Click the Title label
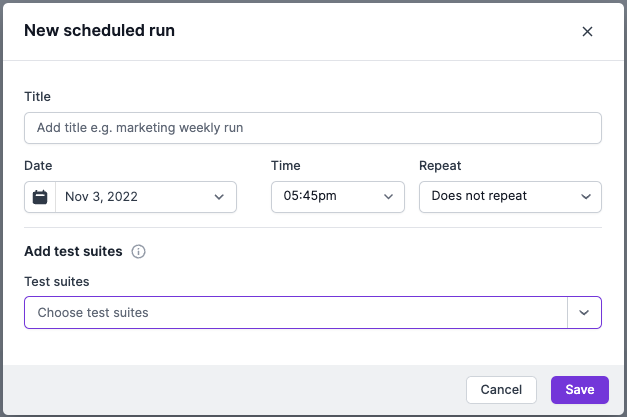Image resolution: width=627 pixels, height=417 pixels. [37, 97]
